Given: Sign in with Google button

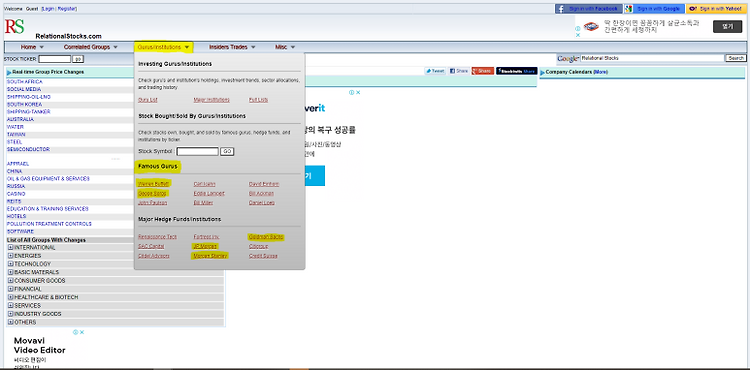Looking at the screenshot, I should pos(654,9).
